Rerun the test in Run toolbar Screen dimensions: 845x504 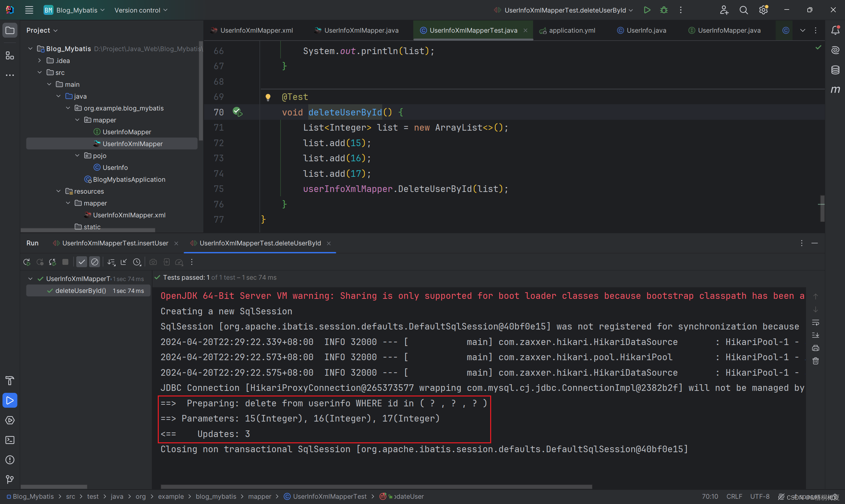pyautogui.click(x=26, y=262)
